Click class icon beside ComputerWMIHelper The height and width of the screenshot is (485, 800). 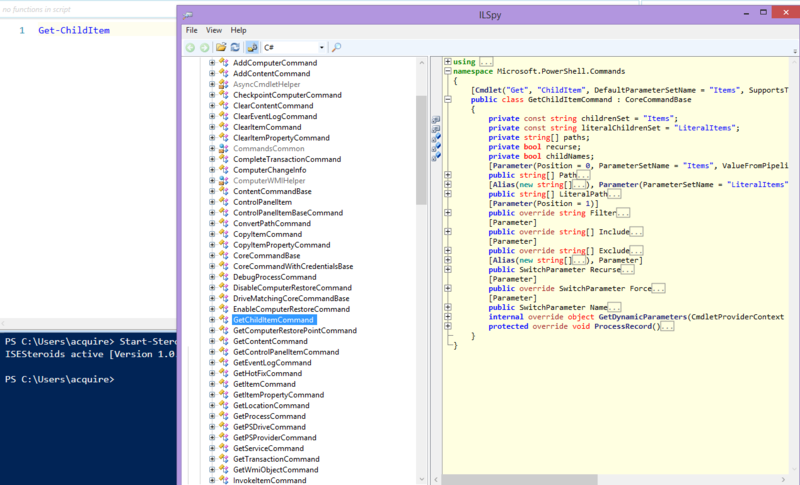(223, 181)
